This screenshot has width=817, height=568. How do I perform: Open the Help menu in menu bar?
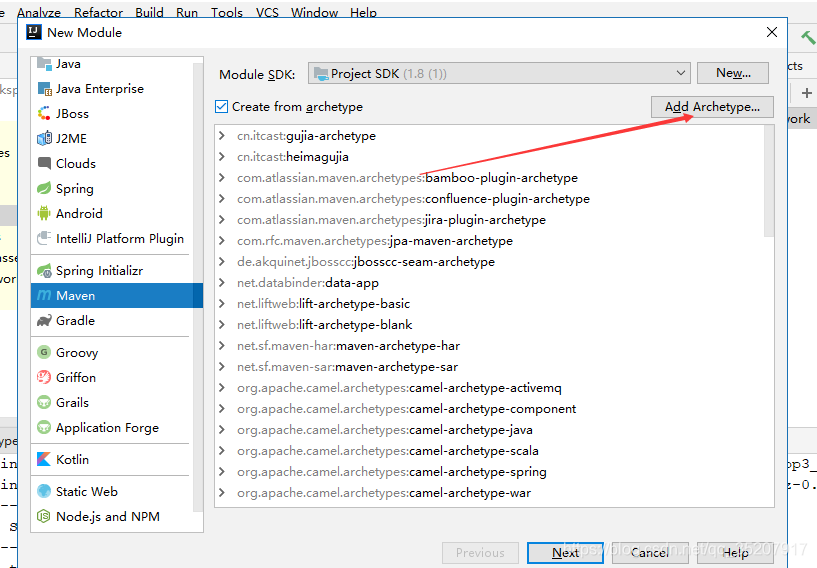(x=363, y=13)
